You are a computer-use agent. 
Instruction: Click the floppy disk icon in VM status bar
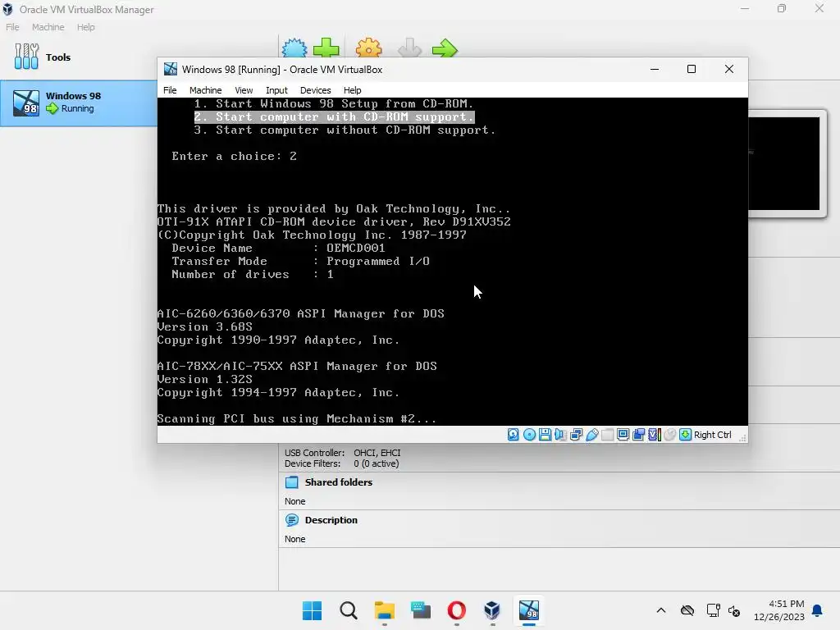coord(545,435)
